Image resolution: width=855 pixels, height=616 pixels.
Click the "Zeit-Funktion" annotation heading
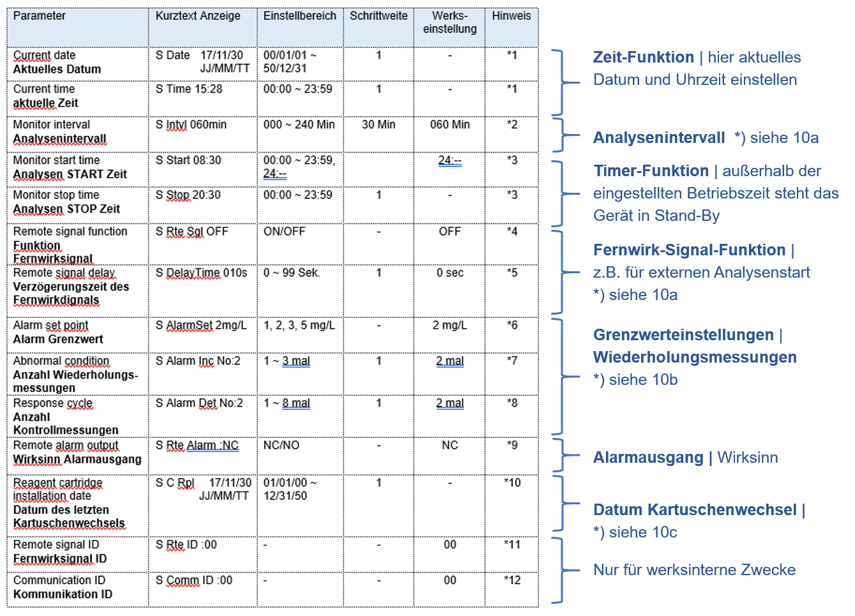tap(643, 57)
